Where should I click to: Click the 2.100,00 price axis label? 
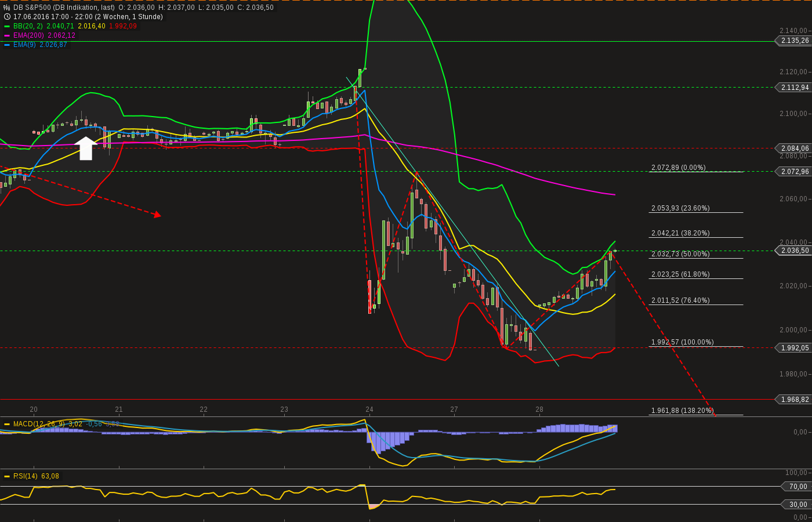[x=793, y=114]
